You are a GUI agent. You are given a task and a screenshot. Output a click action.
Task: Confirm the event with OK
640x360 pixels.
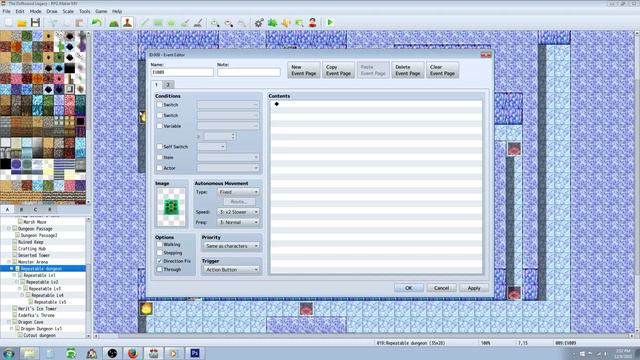pyautogui.click(x=409, y=288)
